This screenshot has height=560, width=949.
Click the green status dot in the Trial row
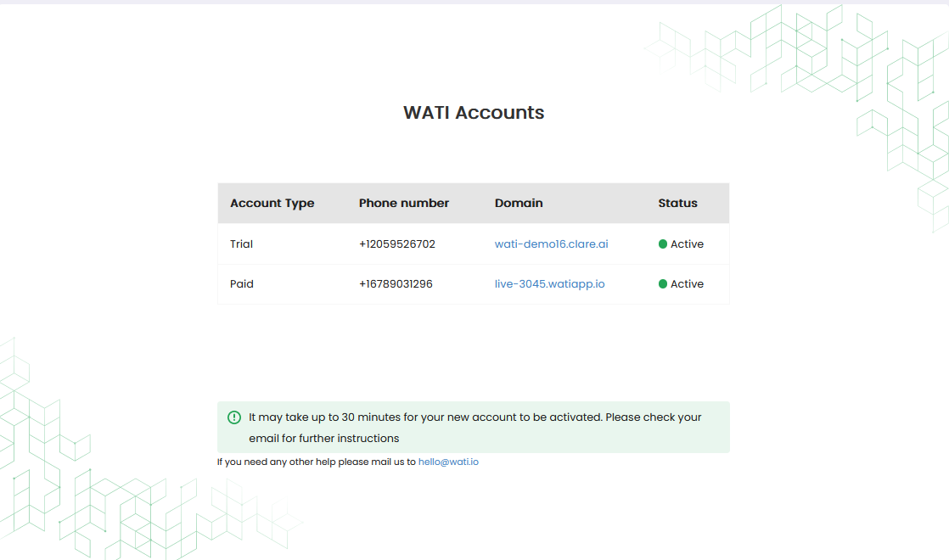(x=663, y=244)
